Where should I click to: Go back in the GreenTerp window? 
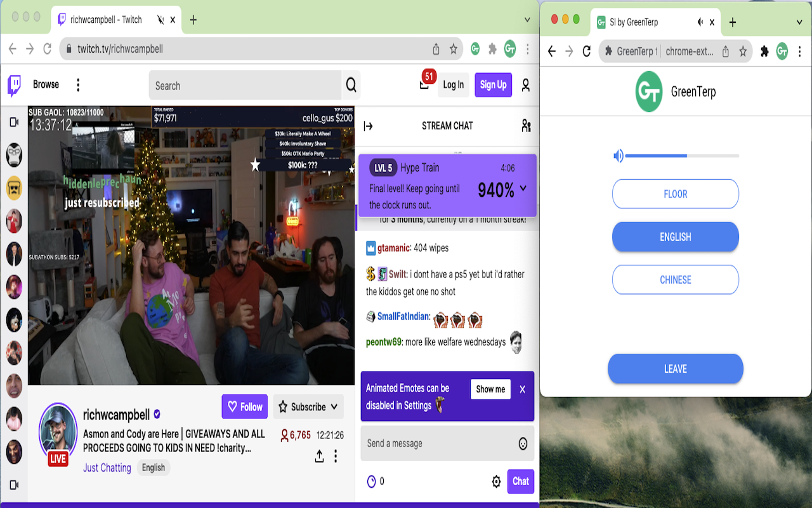coord(552,51)
